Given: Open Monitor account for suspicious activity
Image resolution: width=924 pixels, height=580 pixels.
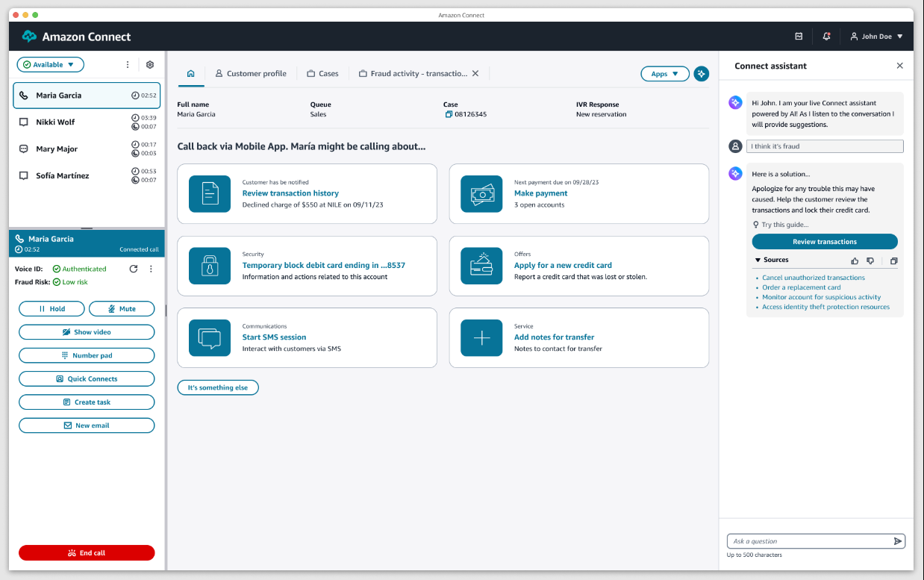Looking at the screenshot, I should tap(822, 297).
